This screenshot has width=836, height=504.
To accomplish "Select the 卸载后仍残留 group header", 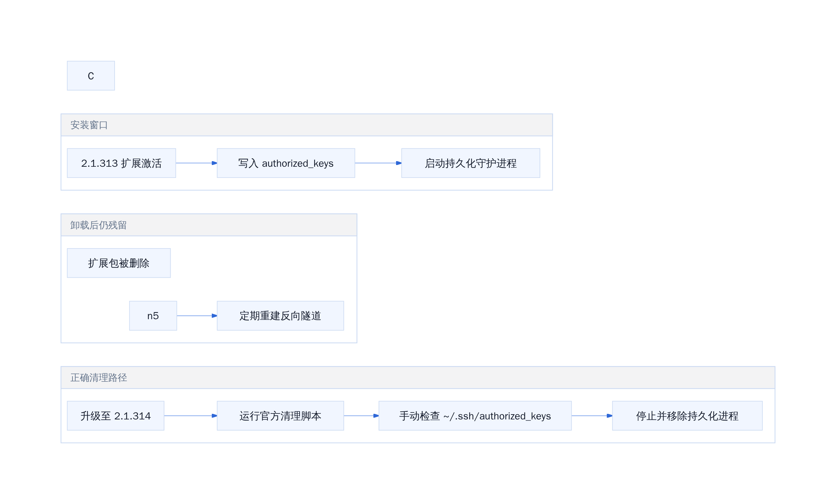I will [209, 225].
